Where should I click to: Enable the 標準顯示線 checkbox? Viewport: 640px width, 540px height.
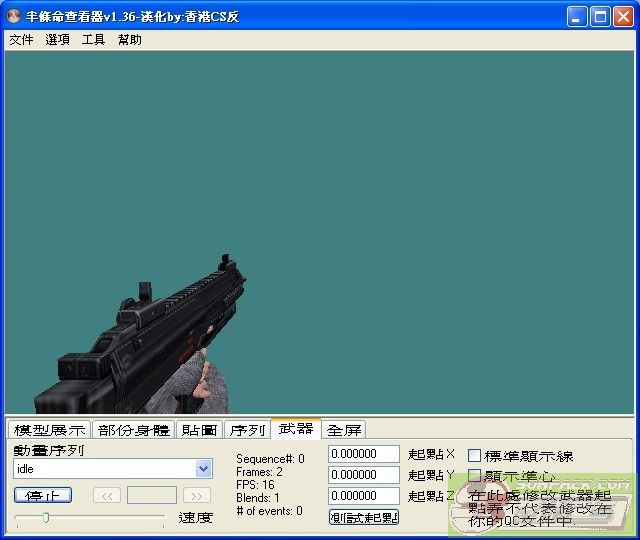[475, 456]
